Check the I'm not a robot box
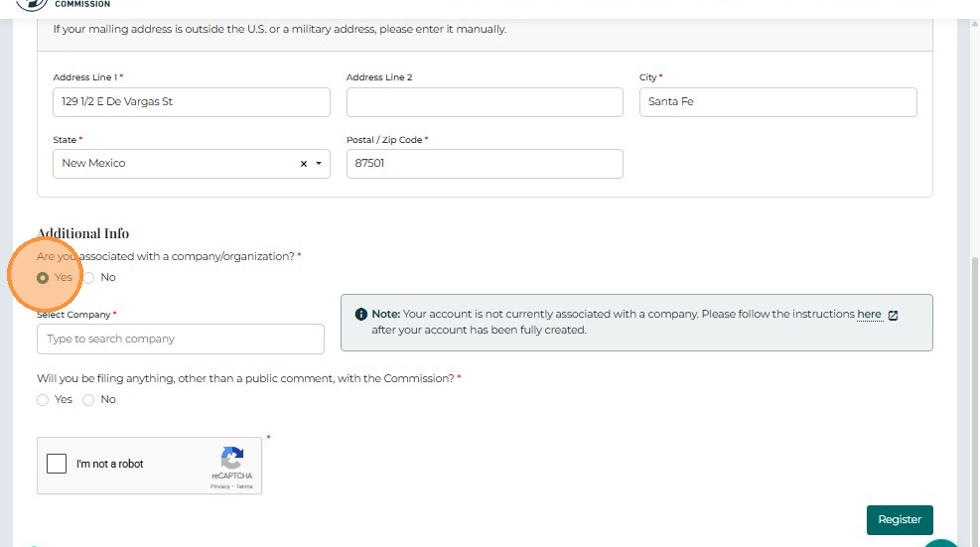The height and width of the screenshot is (547, 980). [x=58, y=464]
